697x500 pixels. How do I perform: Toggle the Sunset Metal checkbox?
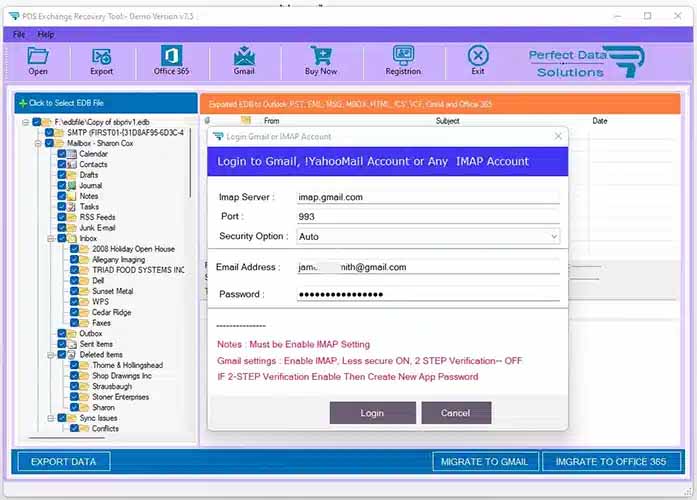click(75, 291)
